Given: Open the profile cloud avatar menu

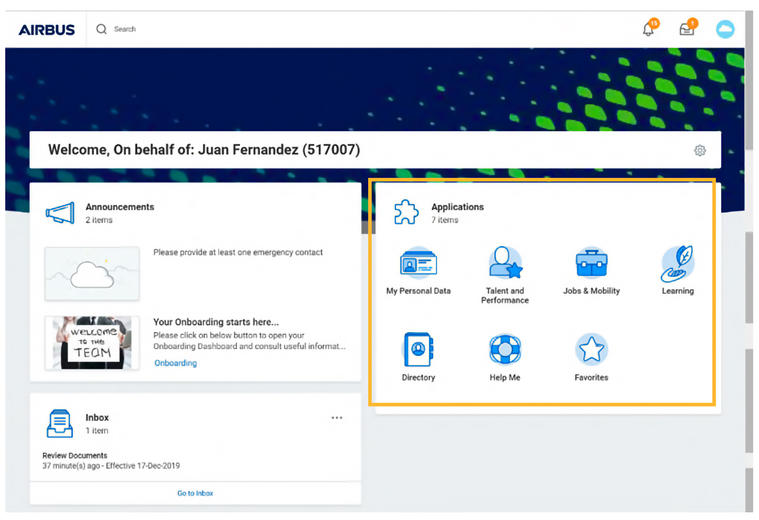Looking at the screenshot, I should (725, 29).
